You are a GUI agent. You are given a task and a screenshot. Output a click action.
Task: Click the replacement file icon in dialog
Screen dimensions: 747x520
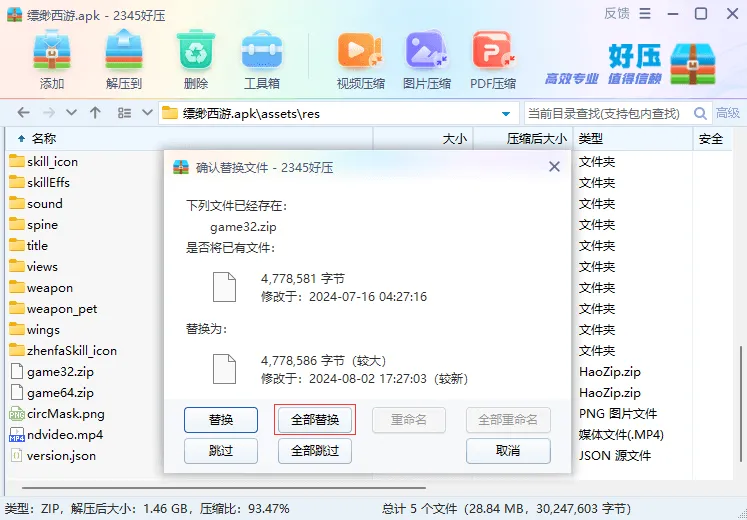[224, 369]
